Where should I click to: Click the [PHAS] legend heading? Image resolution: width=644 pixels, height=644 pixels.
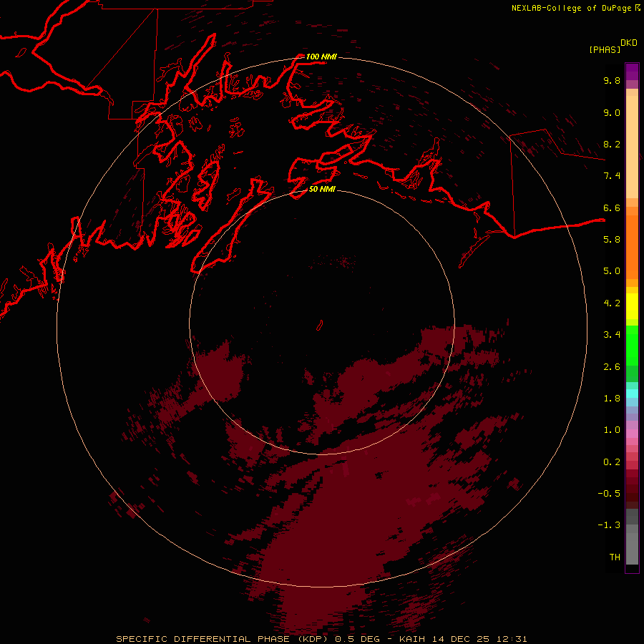point(605,49)
